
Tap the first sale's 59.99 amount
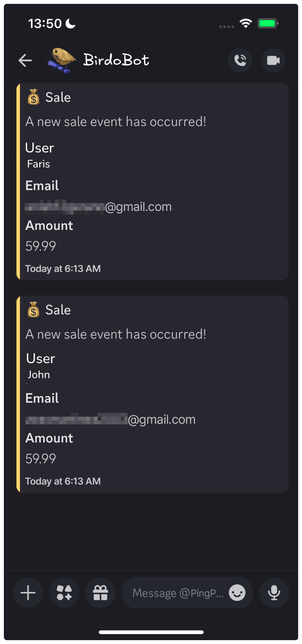40,246
